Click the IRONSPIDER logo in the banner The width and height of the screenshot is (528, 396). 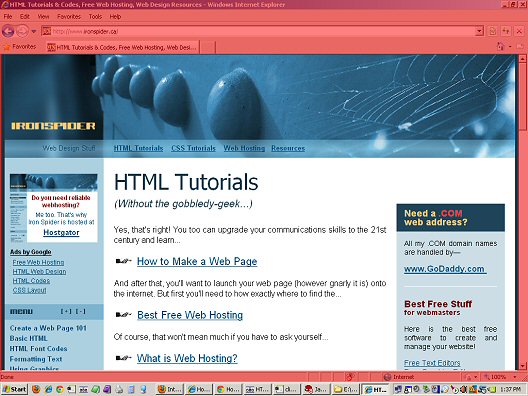point(53,126)
